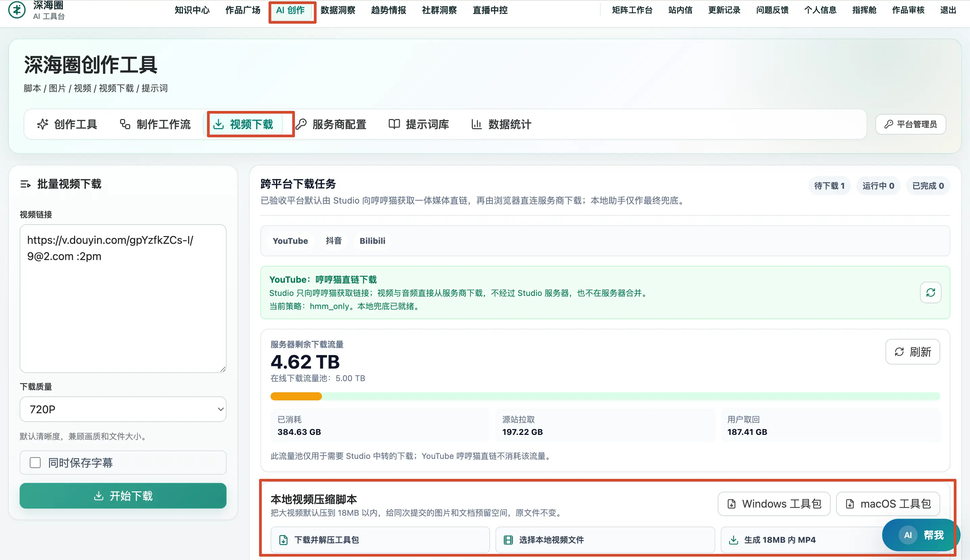Switch to the 视频下载 tab
This screenshot has width=970, height=560.
coord(243,124)
